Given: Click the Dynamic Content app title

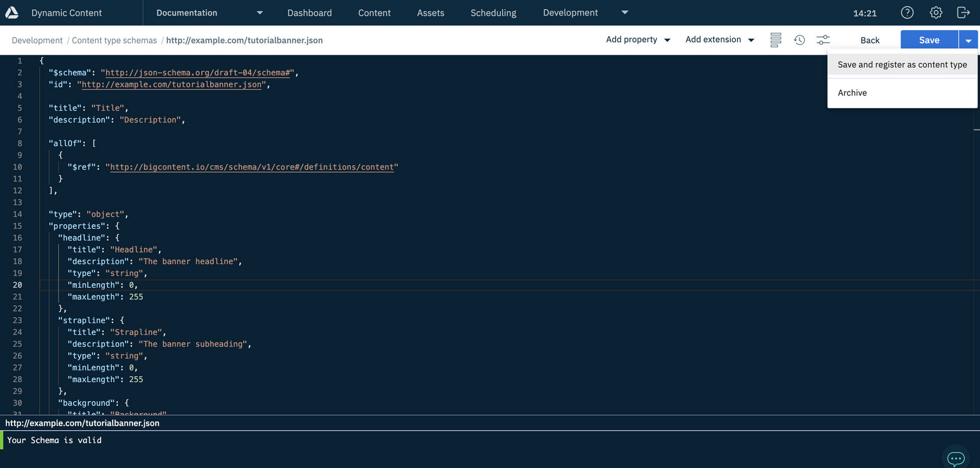Looking at the screenshot, I should pos(67,13).
